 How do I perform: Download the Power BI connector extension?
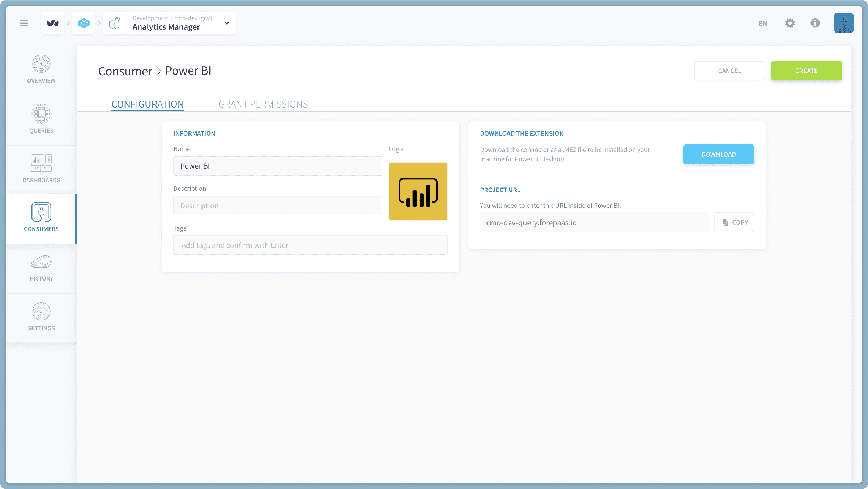719,155
